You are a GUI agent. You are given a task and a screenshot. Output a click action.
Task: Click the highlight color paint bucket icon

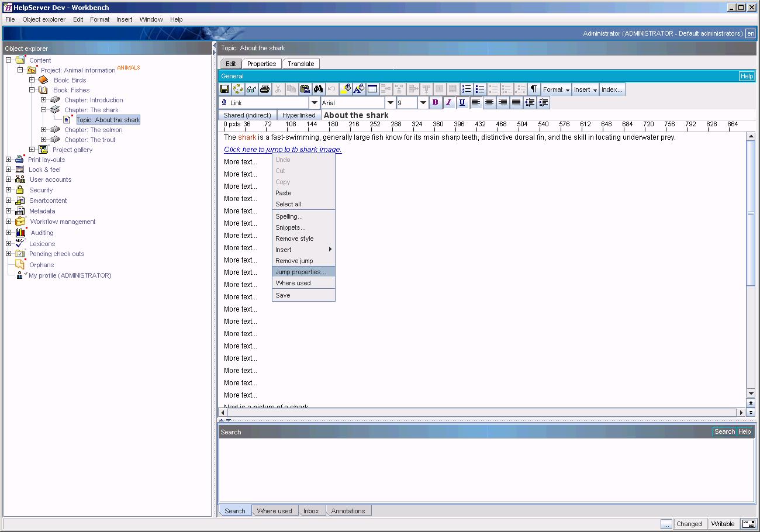click(346, 89)
